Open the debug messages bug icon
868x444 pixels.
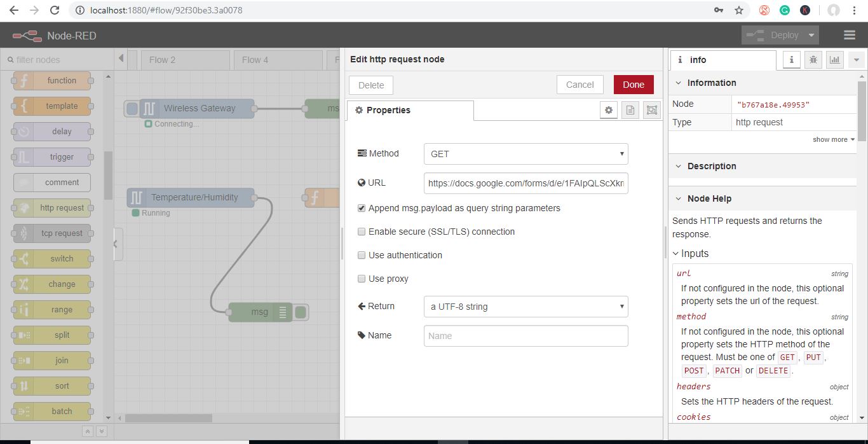point(813,60)
